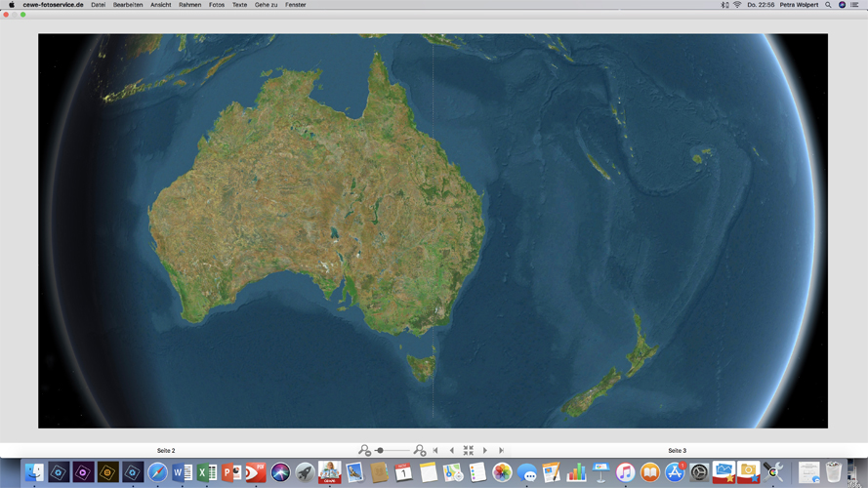
Task: Open Siri from the menu bar
Action: pyautogui.click(x=842, y=5)
